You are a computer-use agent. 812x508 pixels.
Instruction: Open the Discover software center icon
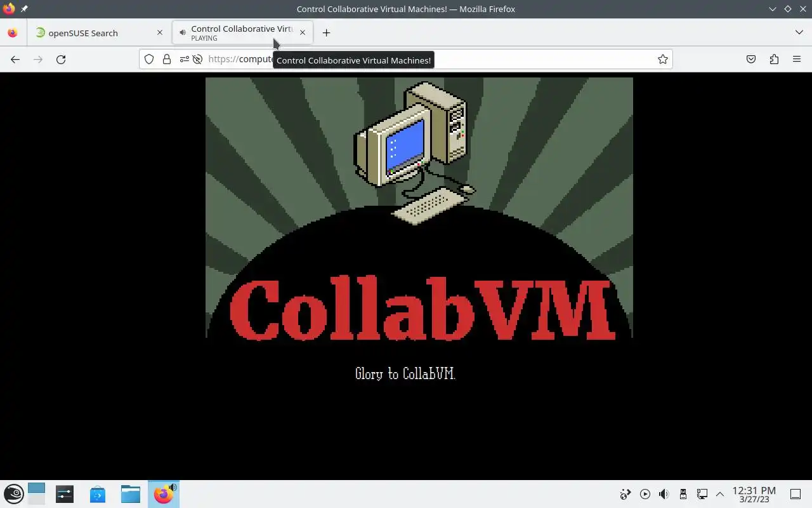coord(98,494)
